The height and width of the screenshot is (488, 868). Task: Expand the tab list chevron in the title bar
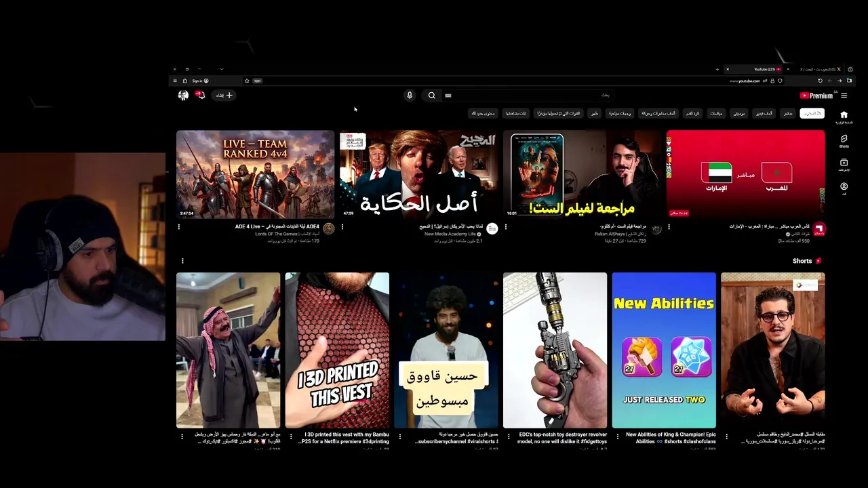(221, 69)
